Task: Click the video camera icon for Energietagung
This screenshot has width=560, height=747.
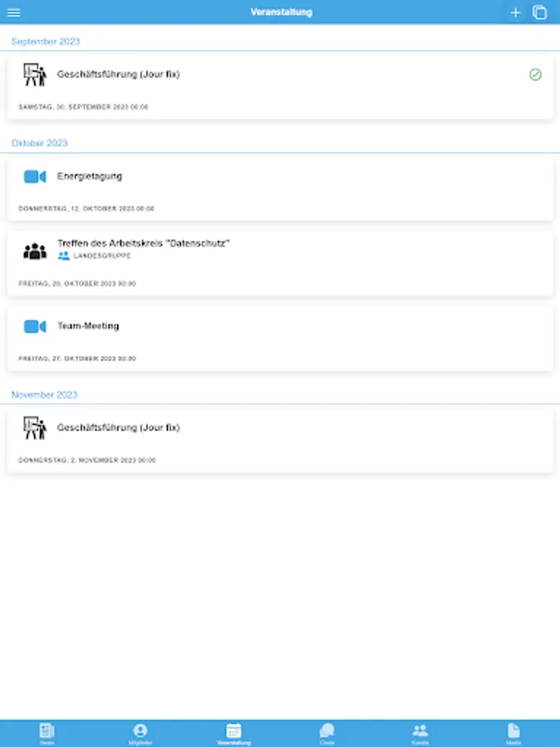Action: tap(35, 177)
